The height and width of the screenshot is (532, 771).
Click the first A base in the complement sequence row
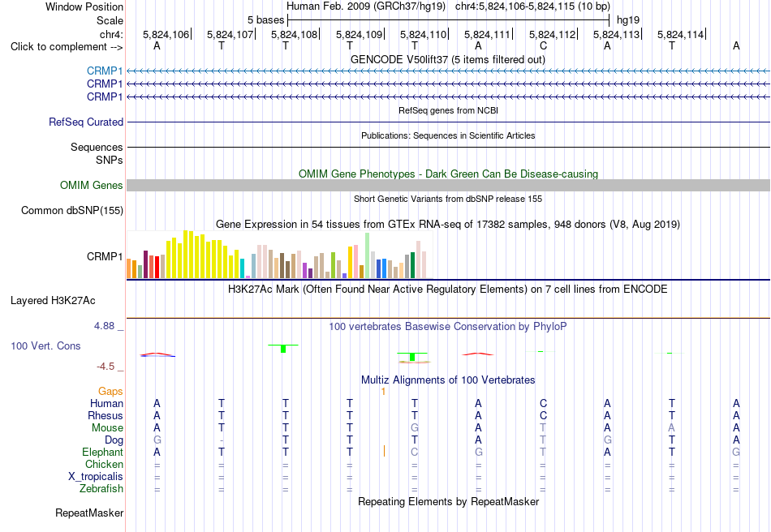pyautogui.click(x=157, y=46)
